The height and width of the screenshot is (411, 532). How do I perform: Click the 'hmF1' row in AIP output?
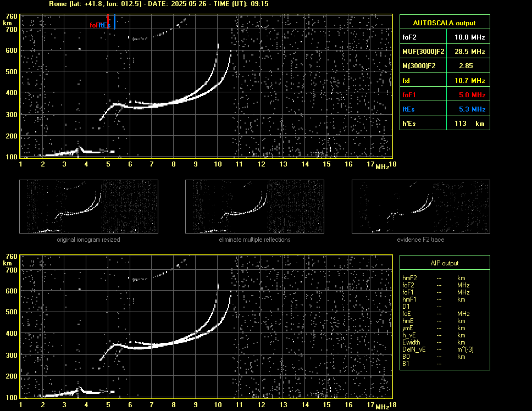point(436,299)
